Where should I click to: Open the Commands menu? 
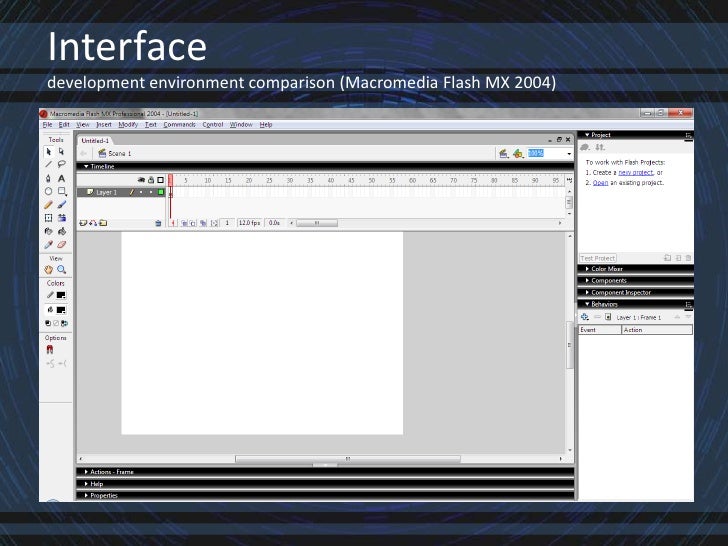pos(179,124)
